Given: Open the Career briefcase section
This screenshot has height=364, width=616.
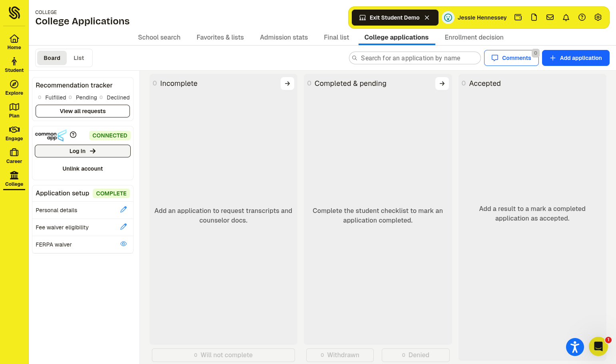Looking at the screenshot, I should tap(14, 156).
